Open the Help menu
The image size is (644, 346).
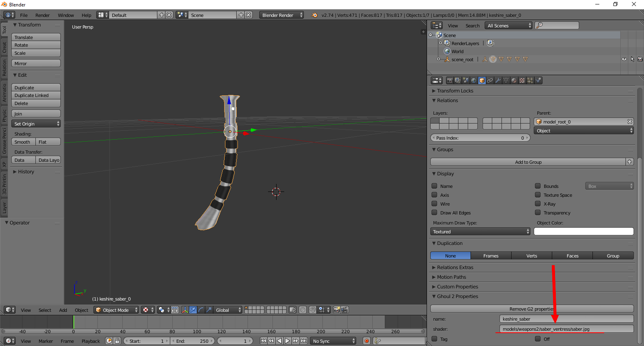tap(87, 15)
